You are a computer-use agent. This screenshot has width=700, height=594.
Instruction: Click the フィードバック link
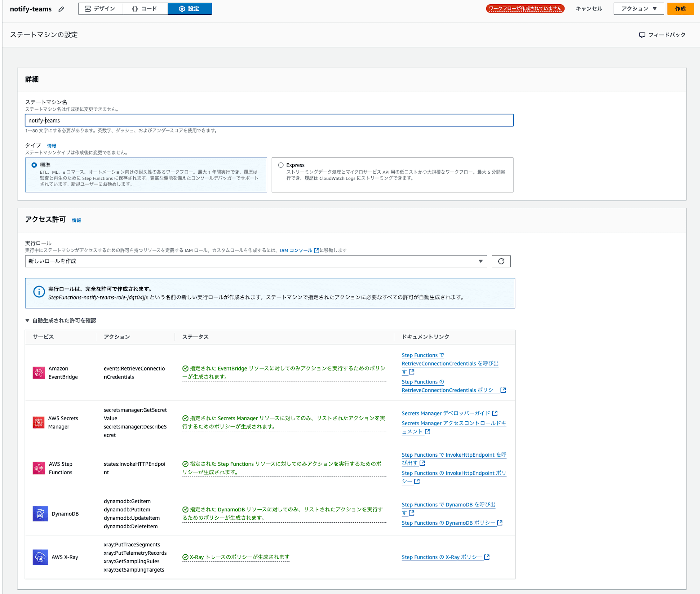662,35
